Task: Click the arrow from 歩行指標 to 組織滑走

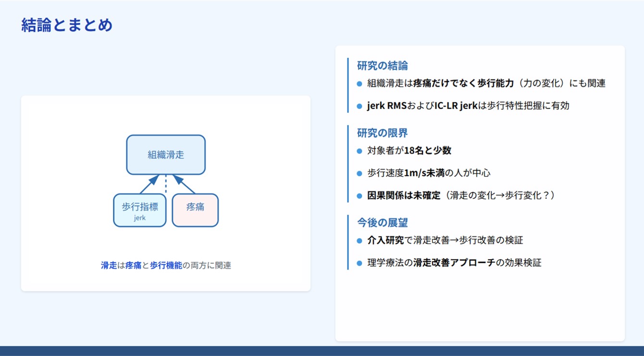Action: point(150,184)
